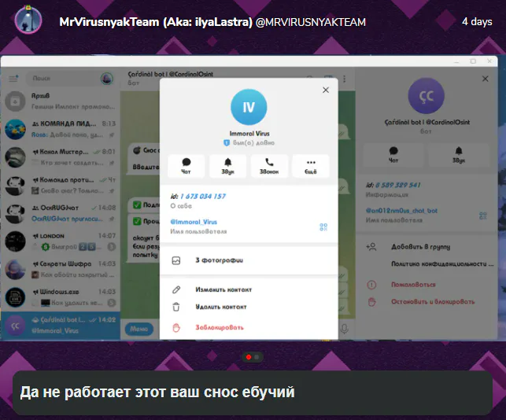Screen dimensions: 506x420
Task: Click the ÇC bot avatar in right panel
Action: point(427,96)
